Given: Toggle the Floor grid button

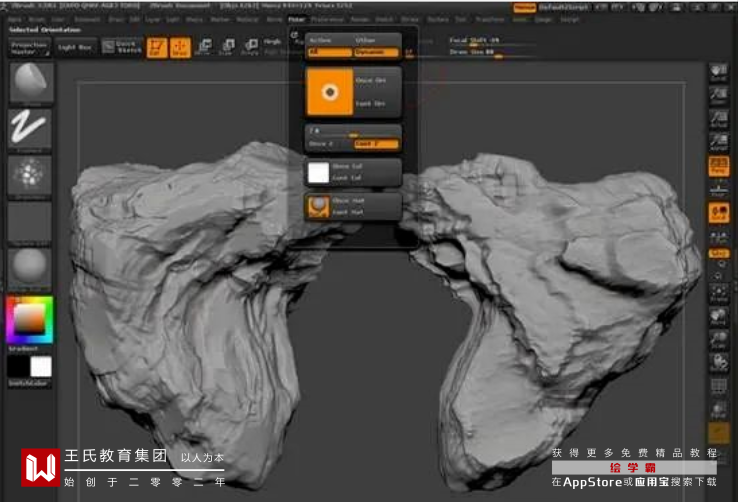Looking at the screenshot, I should [718, 189].
